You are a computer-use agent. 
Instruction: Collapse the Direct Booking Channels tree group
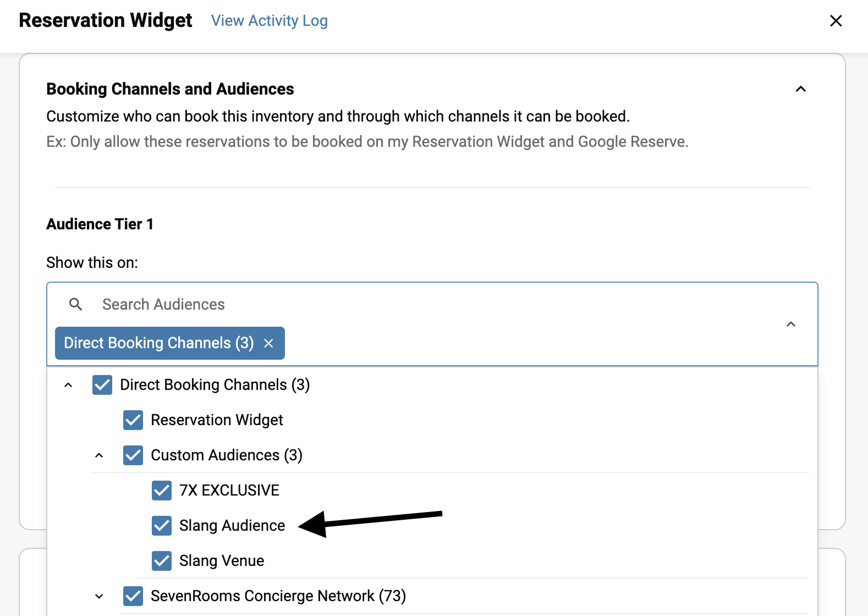coord(68,385)
